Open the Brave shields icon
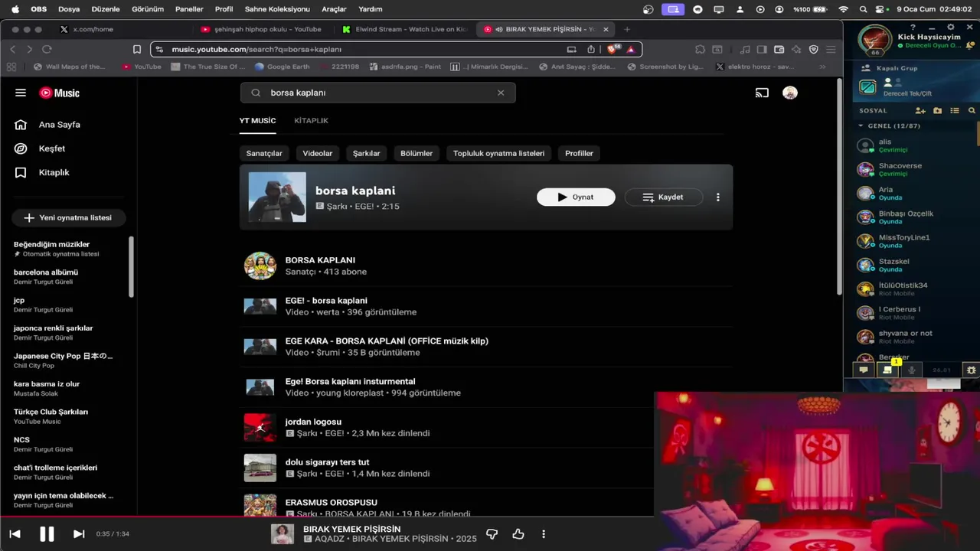This screenshot has width=980, height=551. [x=612, y=49]
